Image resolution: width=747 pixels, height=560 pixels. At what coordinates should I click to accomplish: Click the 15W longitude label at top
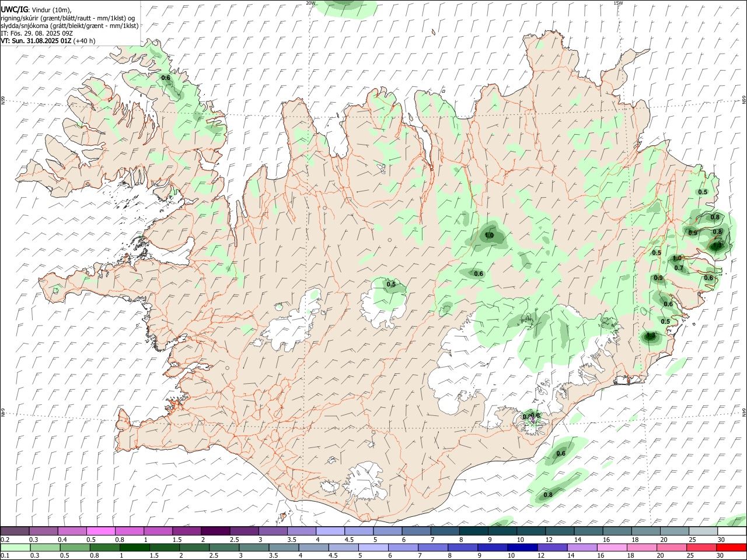[x=619, y=3]
